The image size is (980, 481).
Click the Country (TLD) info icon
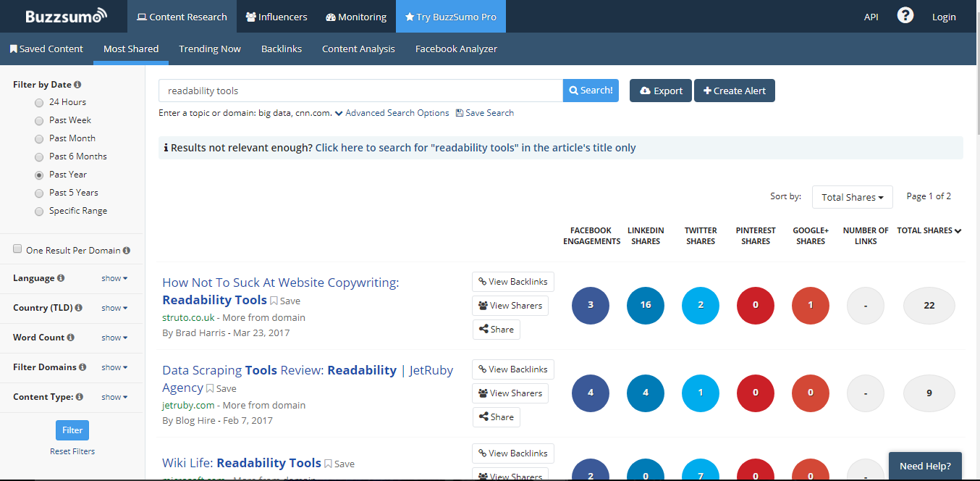coord(78,308)
